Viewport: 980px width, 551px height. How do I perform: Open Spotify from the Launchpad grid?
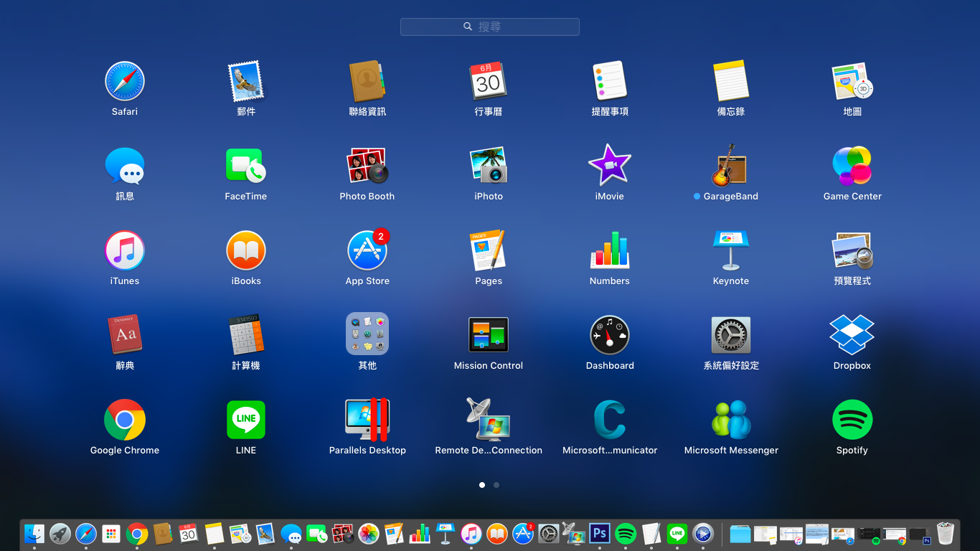852,420
